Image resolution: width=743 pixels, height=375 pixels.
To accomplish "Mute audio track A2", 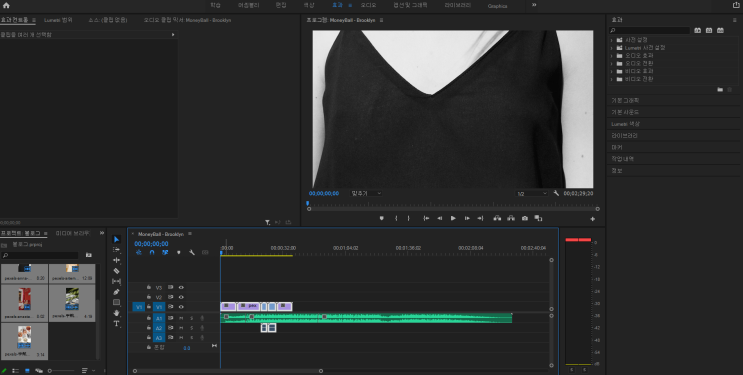I will click(x=181, y=328).
